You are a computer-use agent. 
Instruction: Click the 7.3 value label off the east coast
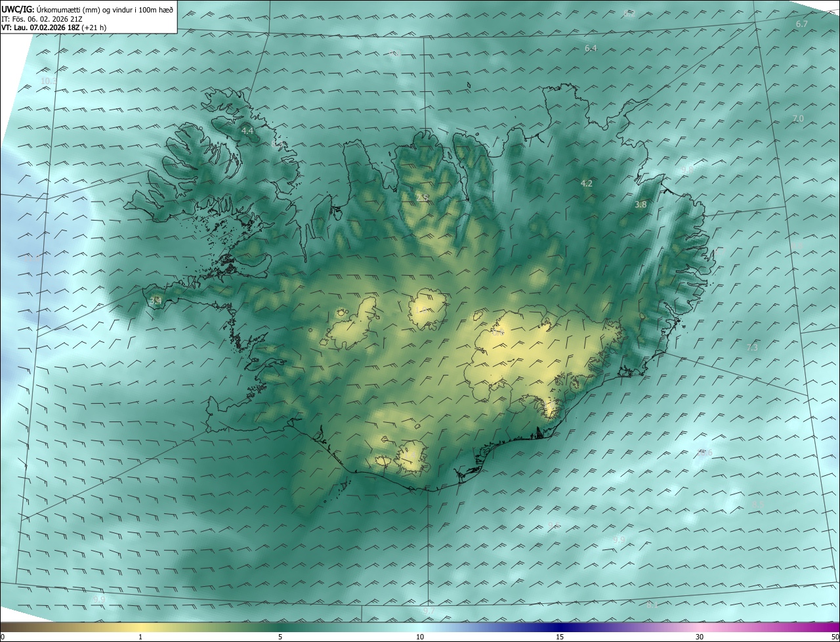coord(752,347)
